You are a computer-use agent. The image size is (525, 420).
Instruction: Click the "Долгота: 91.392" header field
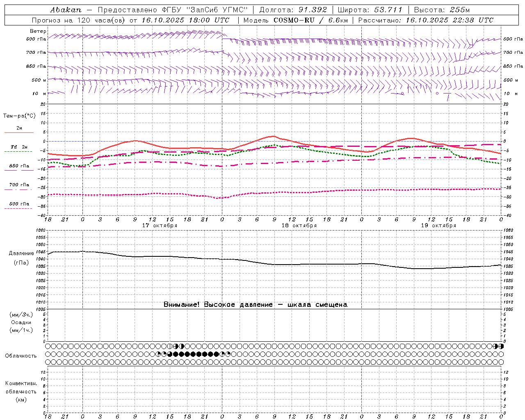293,9
